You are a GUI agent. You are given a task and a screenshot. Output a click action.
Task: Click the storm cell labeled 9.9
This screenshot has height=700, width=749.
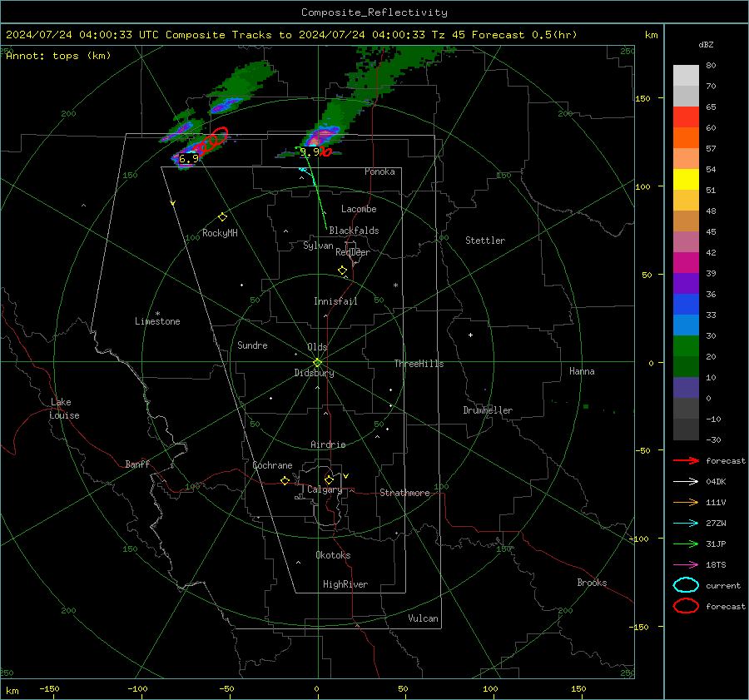[310, 152]
